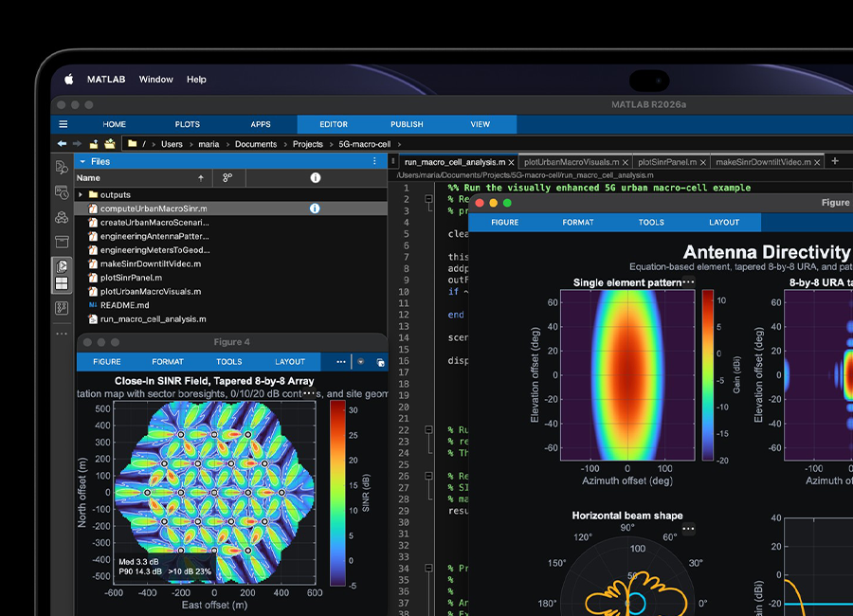853x616 pixels.
Task: Switch to the PLOTS ribbon tab
Action: point(187,124)
